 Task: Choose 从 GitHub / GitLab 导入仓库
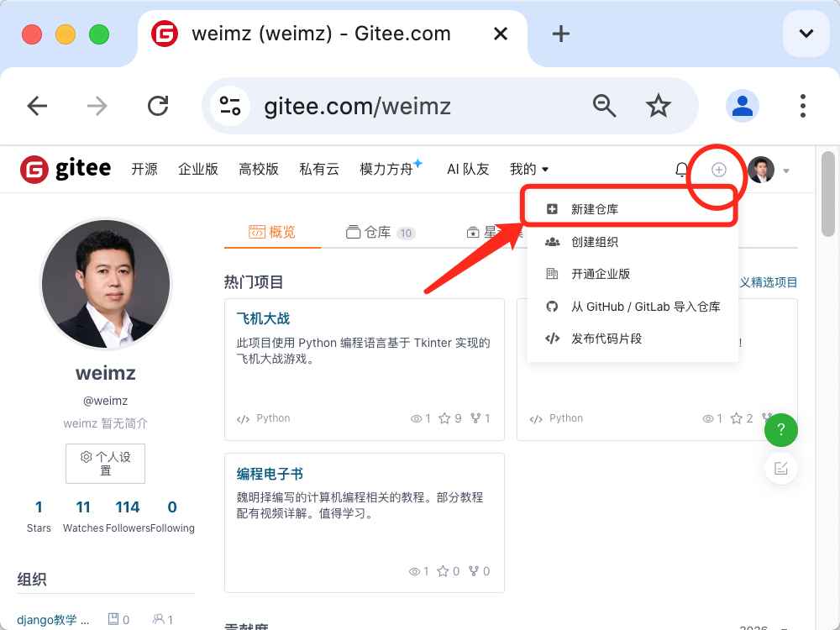(645, 307)
